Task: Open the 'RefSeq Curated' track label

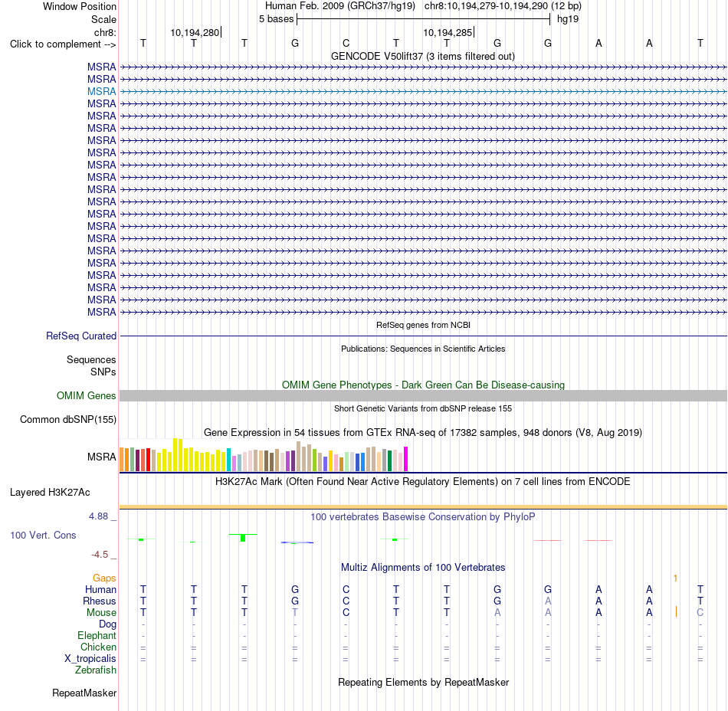Action: (x=81, y=336)
